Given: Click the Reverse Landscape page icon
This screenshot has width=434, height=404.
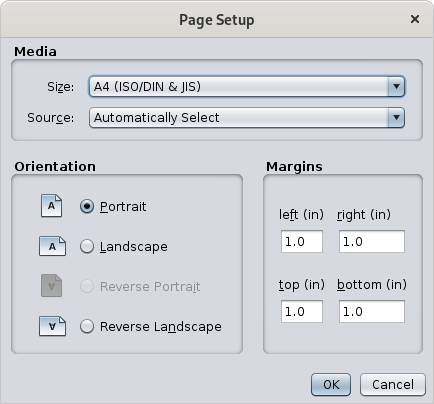Looking at the screenshot, I should [x=52, y=326].
